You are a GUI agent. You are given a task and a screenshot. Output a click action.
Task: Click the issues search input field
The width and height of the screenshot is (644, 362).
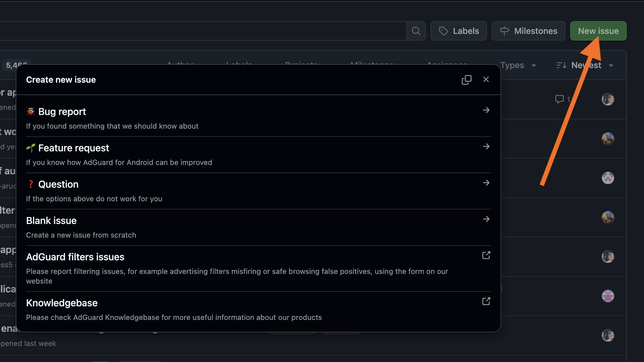[203, 31]
